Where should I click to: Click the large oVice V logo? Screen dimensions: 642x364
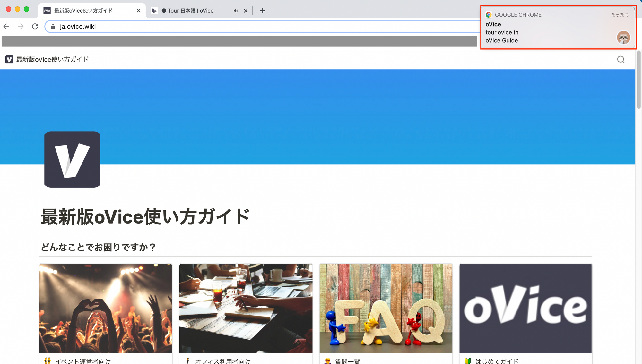72,159
